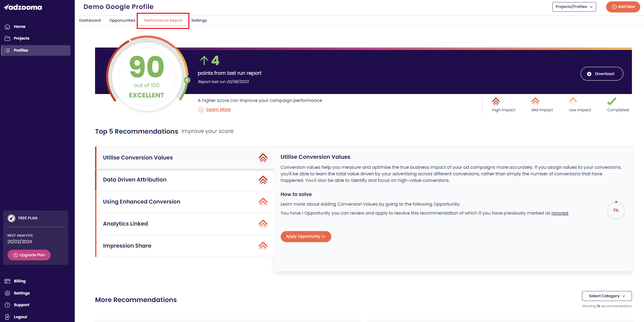Click the More Recommendations heading

[136, 300]
